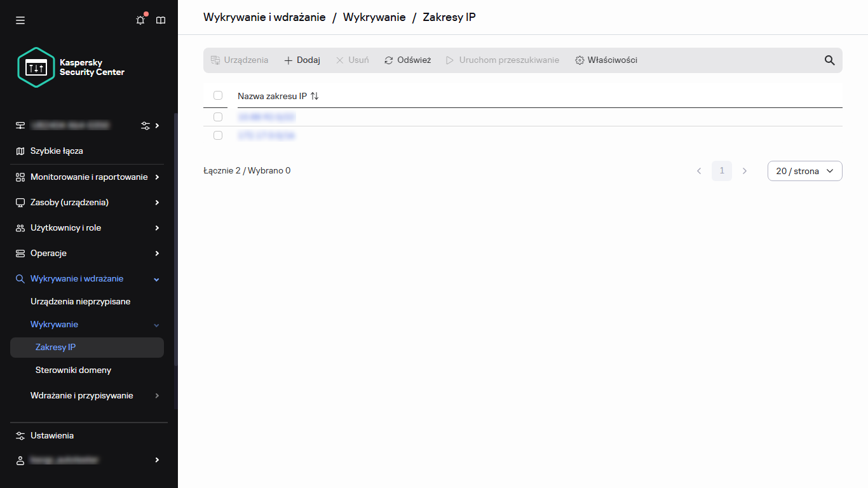This screenshot has height=488, width=868.
Task: Open the 20 / strona page size dropdown
Action: (x=804, y=170)
